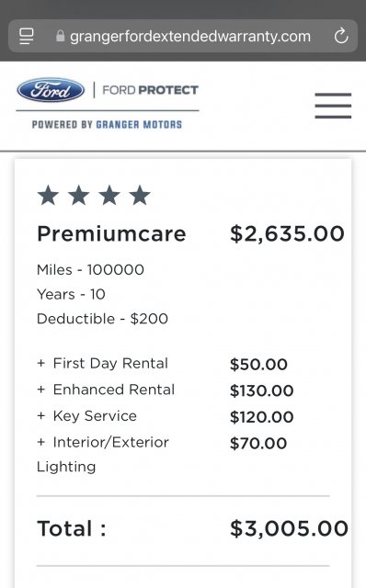
Task: Click the $3,005.00 total amount
Action: (289, 529)
